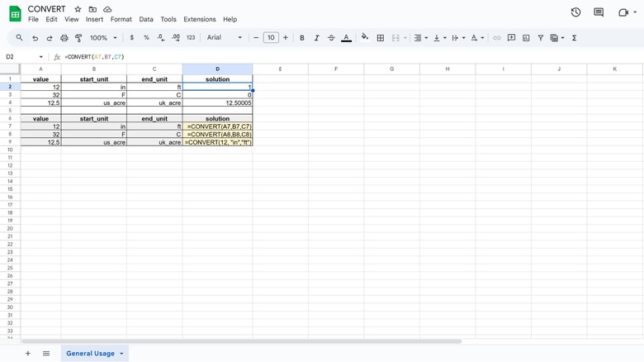Open the Insert menu
The height and width of the screenshot is (362, 644).
point(94,19)
